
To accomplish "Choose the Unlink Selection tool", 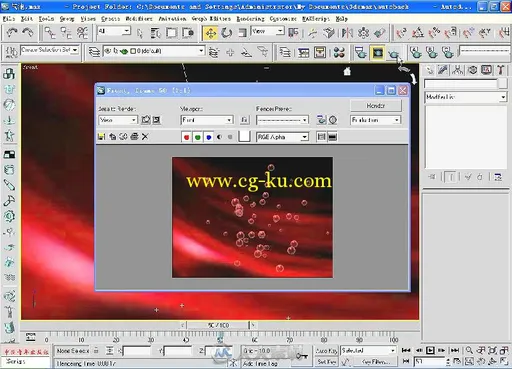I will 66,33.
